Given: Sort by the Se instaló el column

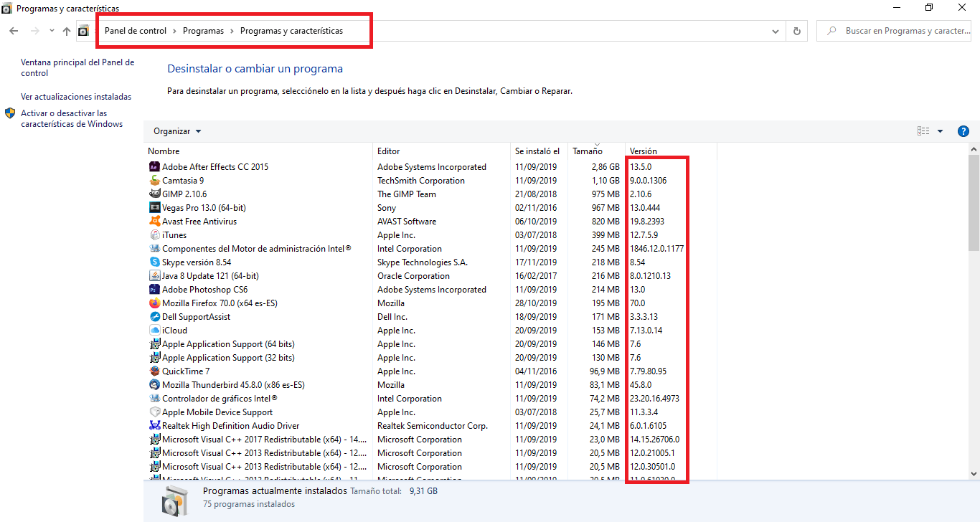Looking at the screenshot, I should (539, 151).
